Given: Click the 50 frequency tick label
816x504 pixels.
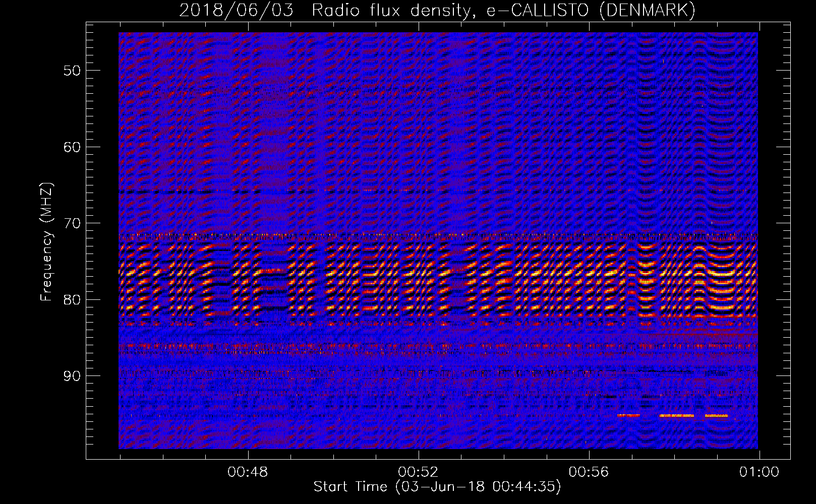Looking at the screenshot, I should (72, 71).
